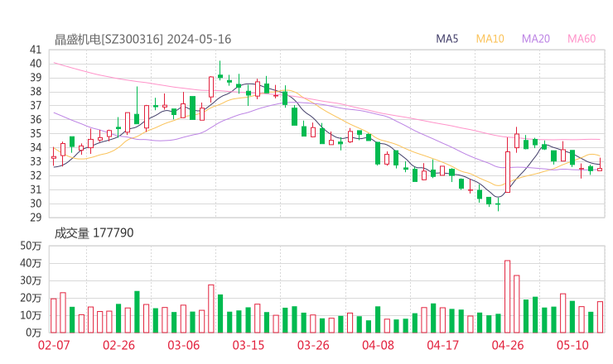The image size is (613, 364).
Task: Click the 10万 volume axis label
Action: tap(31, 315)
